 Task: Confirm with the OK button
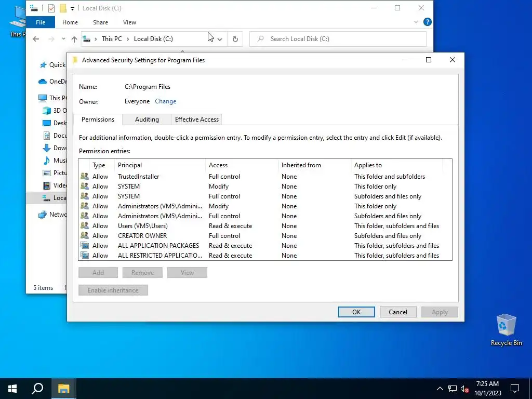356,312
